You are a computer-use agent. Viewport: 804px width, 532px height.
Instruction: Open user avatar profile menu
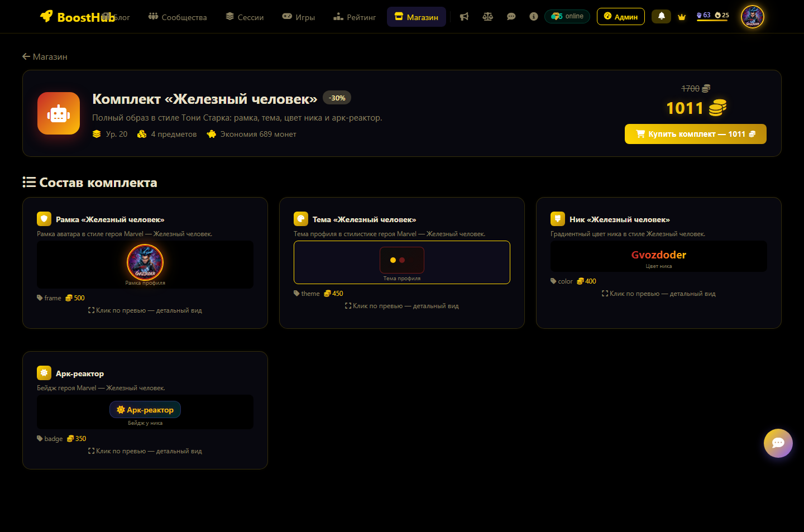click(752, 17)
